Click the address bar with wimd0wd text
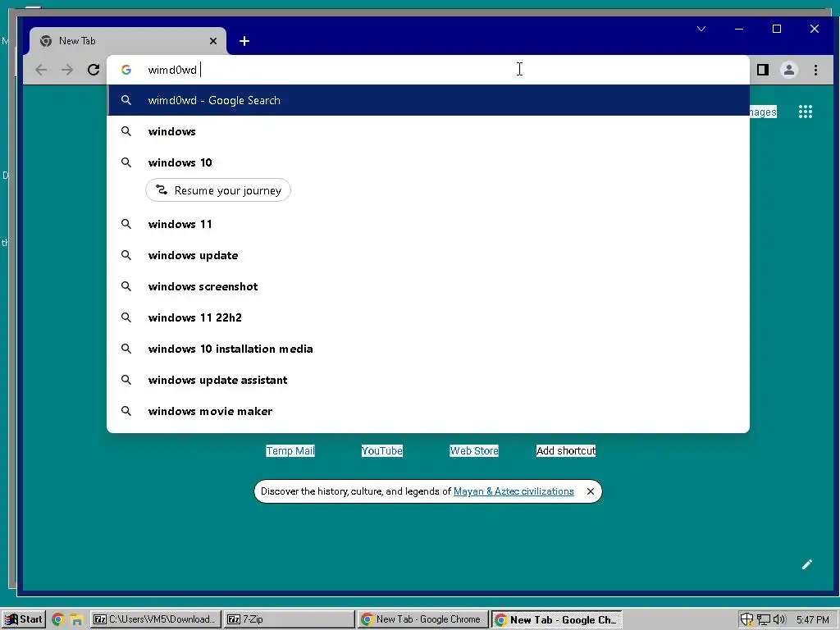The width and height of the screenshot is (840, 630). (428, 70)
